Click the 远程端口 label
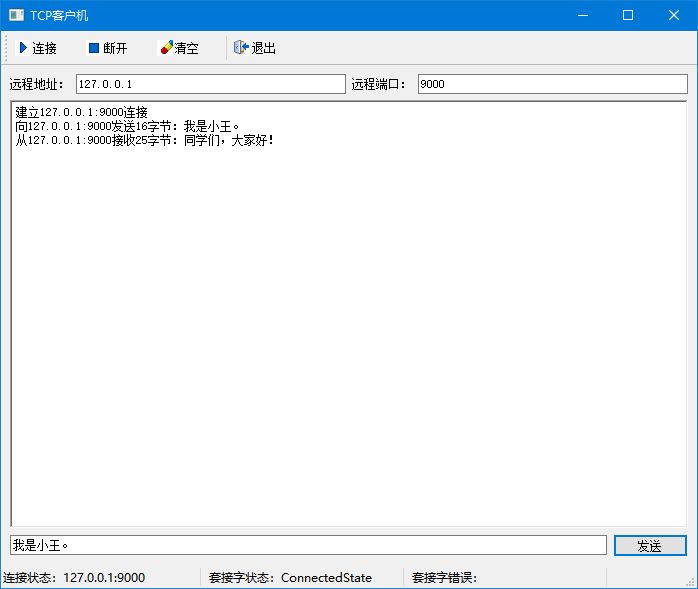Screen dimensions: 698x589 point(378,84)
